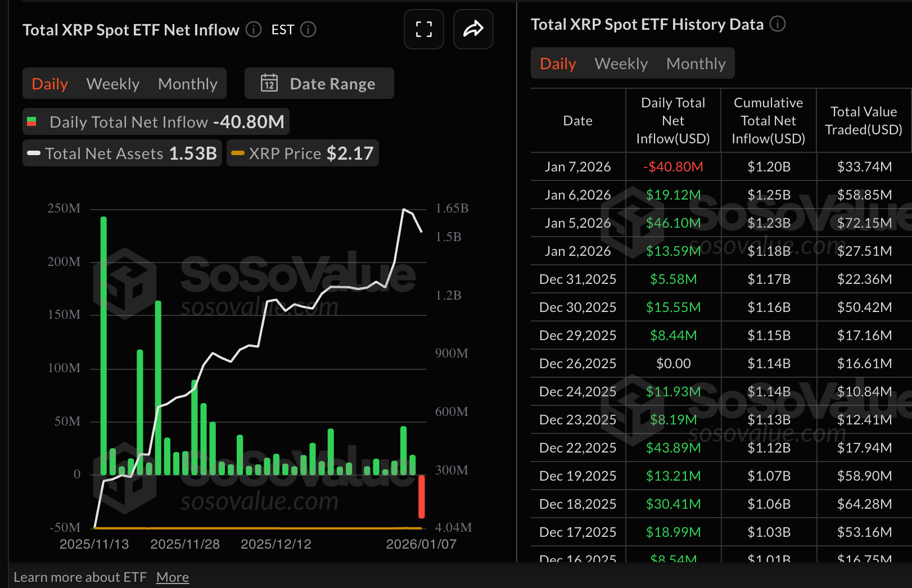Select the Weekly tab in history data panel
912x588 pixels.
click(621, 64)
